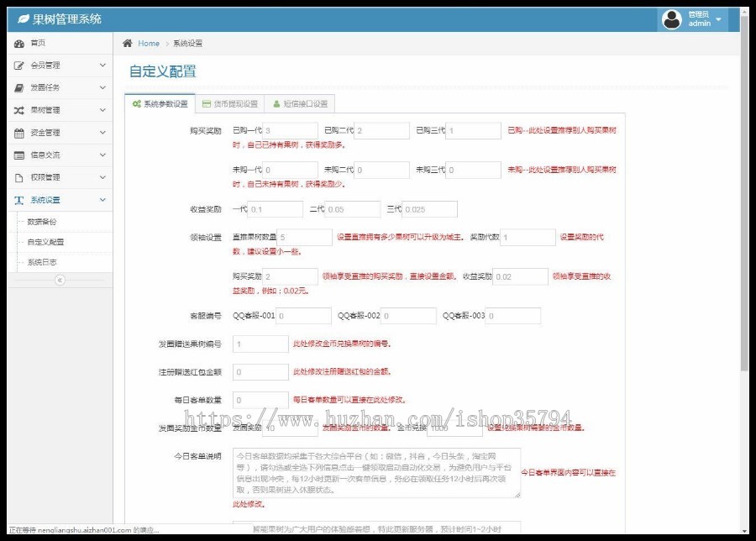Switch to the 短信接口设置 tab
756x541 pixels.
click(302, 103)
